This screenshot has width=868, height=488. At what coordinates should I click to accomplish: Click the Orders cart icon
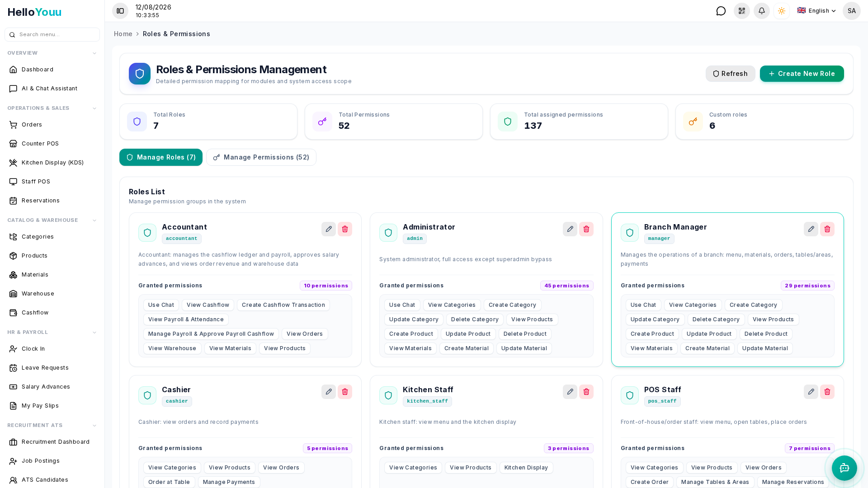tap(13, 125)
